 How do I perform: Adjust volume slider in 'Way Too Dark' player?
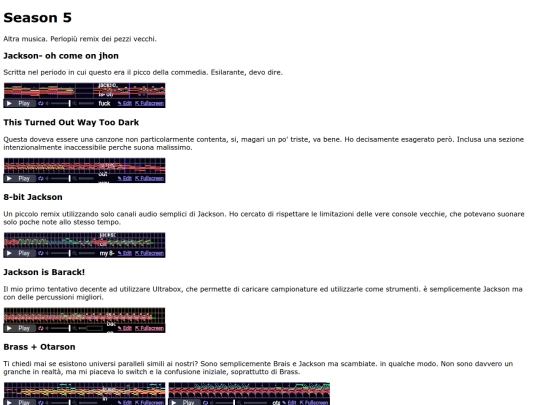pos(61,178)
